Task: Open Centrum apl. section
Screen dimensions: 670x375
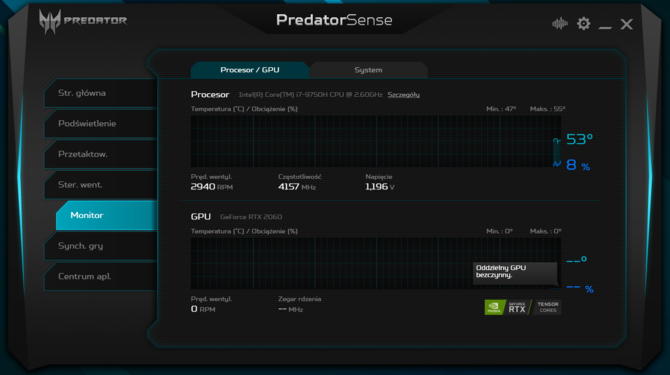Action: tap(101, 276)
